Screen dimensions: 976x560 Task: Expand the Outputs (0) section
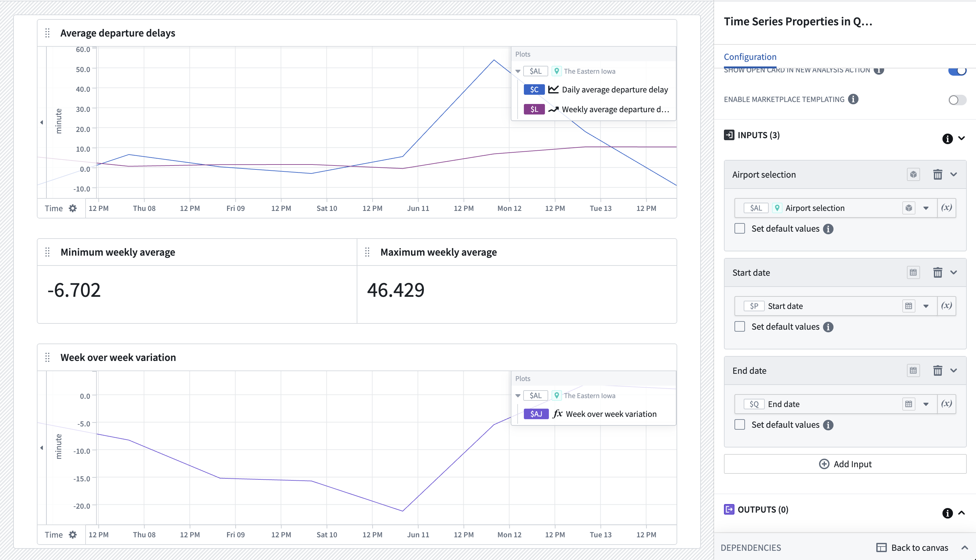click(x=962, y=513)
